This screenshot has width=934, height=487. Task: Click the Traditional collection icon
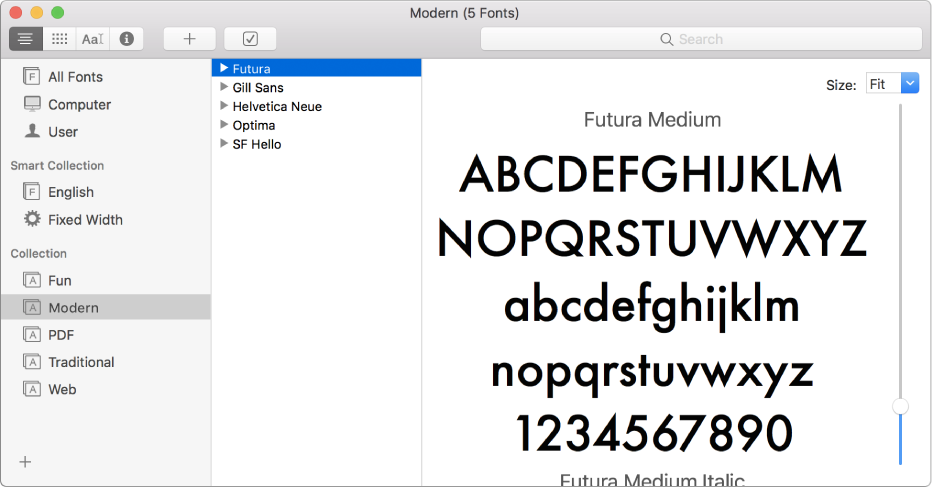coord(32,361)
